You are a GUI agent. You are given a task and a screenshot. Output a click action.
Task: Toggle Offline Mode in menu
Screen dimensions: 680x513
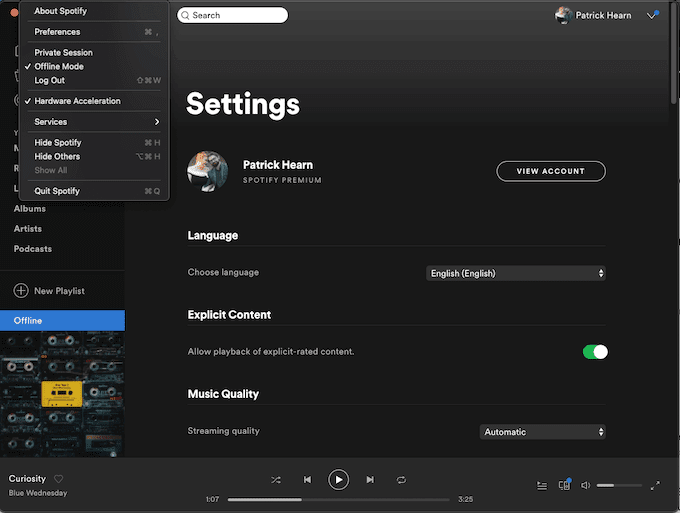[94, 66]
